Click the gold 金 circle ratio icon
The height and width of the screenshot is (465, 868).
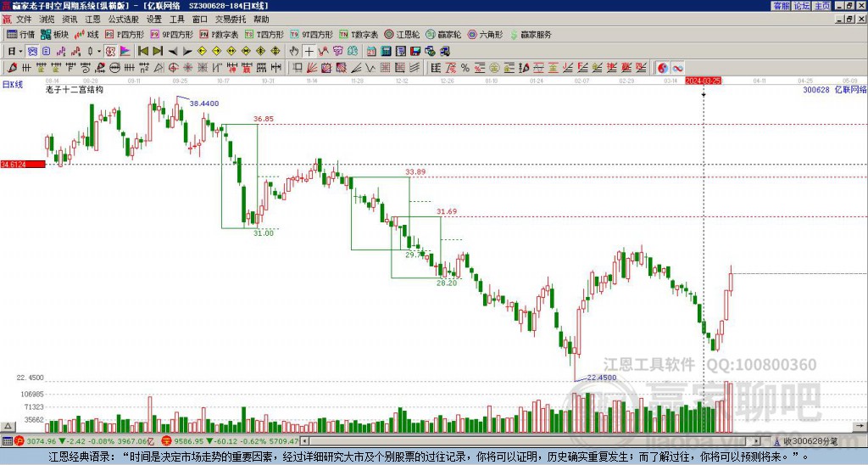pyautogui.click(x=494, y=68)
